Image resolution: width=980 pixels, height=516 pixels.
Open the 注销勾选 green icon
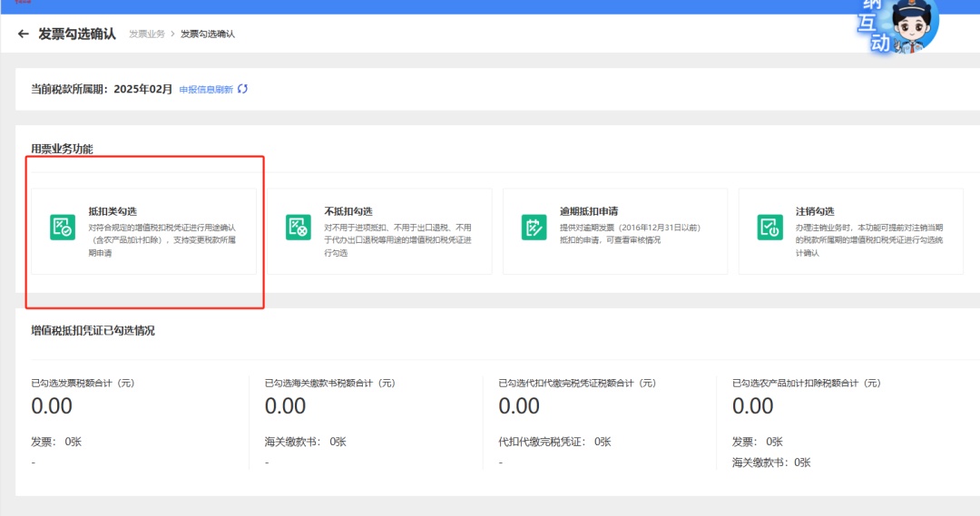pyautogui.click(x=769, y=227)
